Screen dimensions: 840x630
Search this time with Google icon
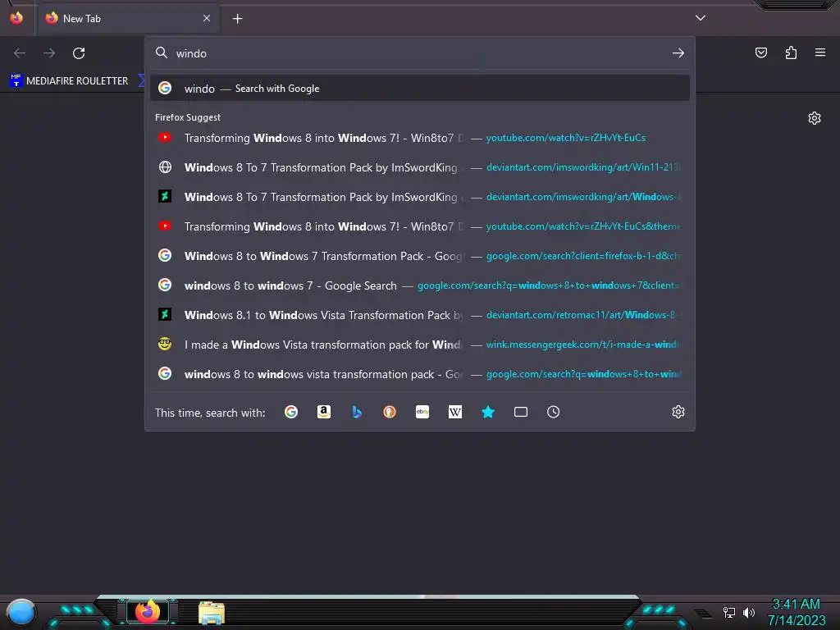click(x=291, y=412)
